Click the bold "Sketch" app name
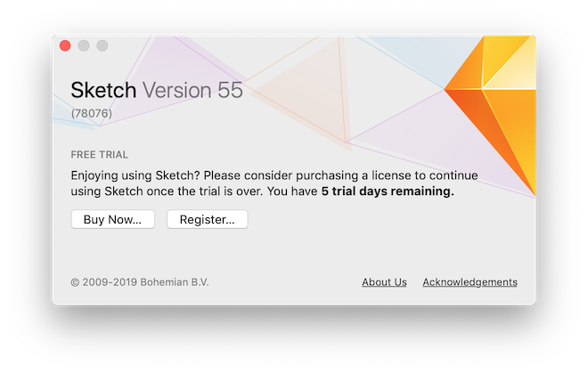The height and width of the screenshot is (374, 588). pyautogui.click(x=103, y=91)
